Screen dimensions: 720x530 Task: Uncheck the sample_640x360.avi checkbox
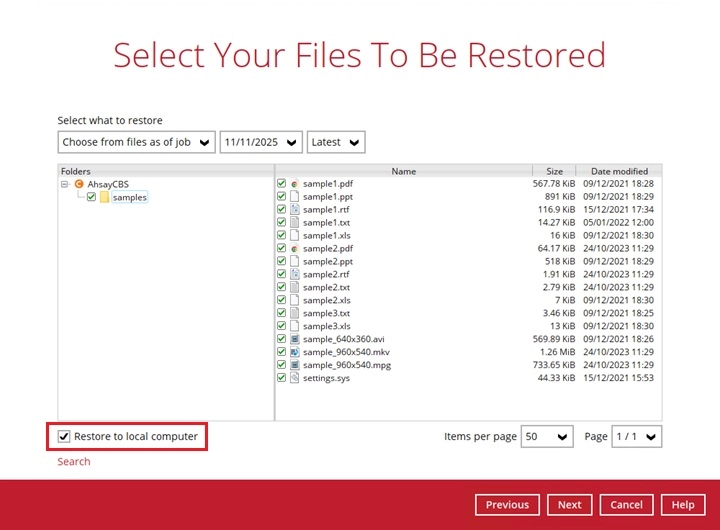pos(281,338)
